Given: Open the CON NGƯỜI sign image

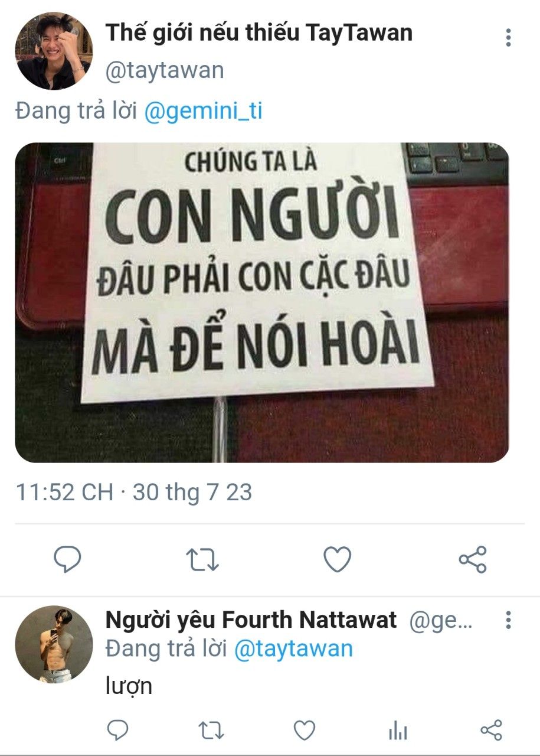Looking at the screenshot, I should [261, 302].
